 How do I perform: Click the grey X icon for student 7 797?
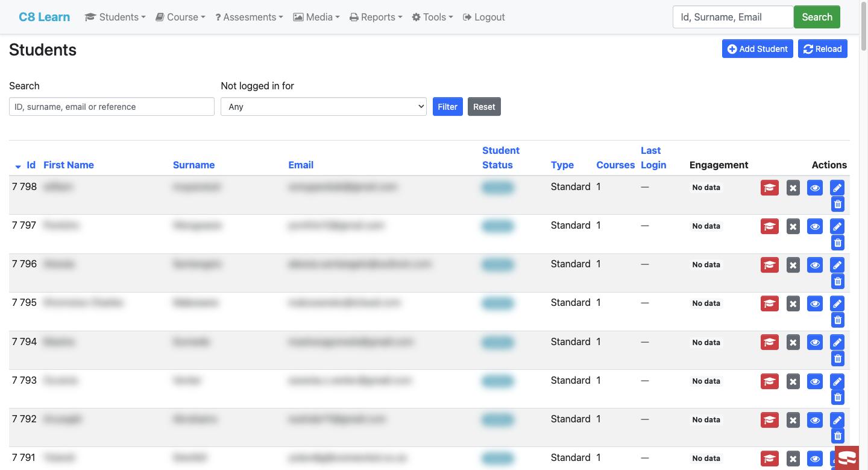793,226
